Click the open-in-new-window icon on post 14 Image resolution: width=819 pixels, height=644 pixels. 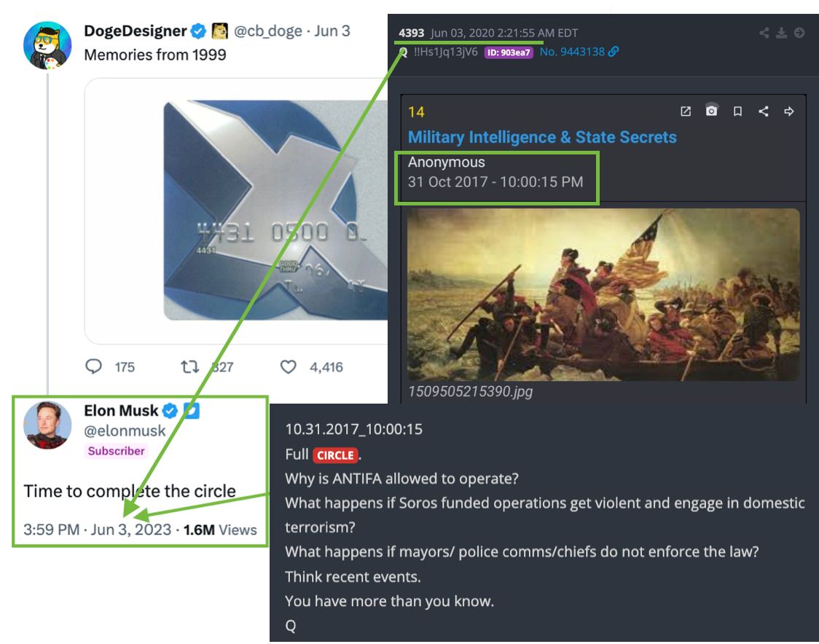(685, 111)
